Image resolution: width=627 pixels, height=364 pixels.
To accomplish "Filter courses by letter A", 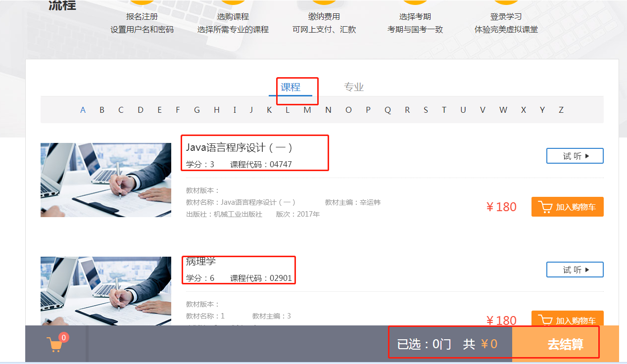I will point(83,110).
